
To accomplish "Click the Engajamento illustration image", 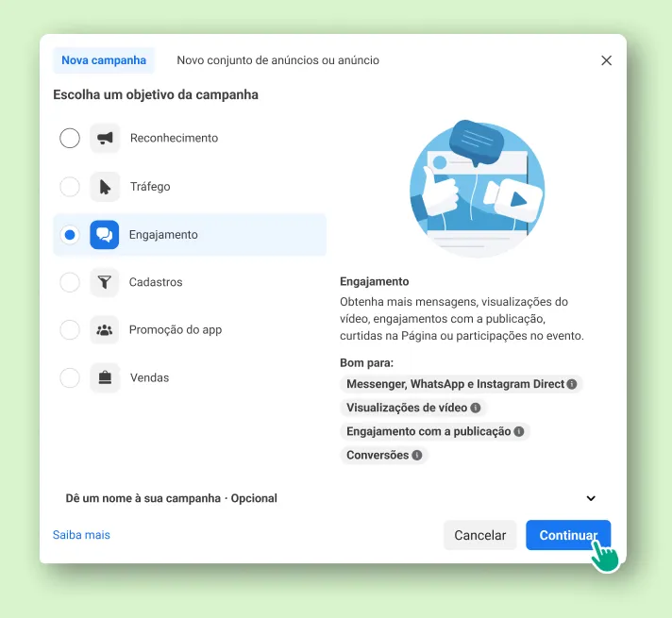I will pos(477,189).
